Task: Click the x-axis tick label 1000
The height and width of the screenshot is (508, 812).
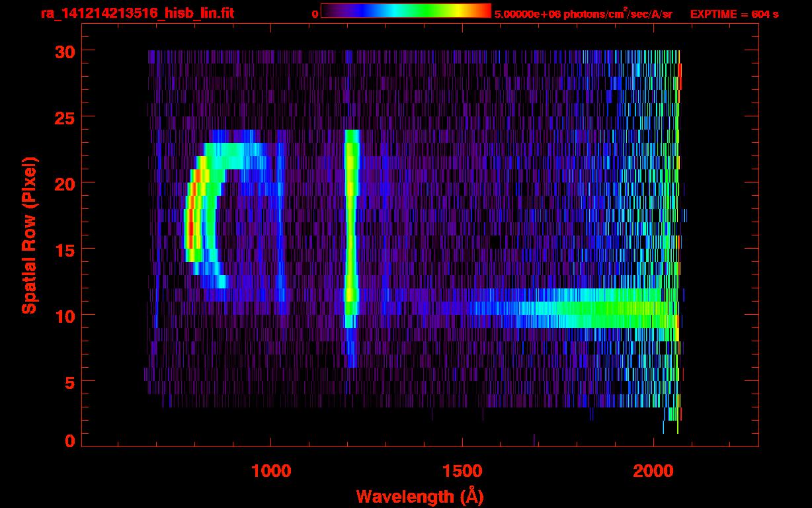Action: (270, 471)
